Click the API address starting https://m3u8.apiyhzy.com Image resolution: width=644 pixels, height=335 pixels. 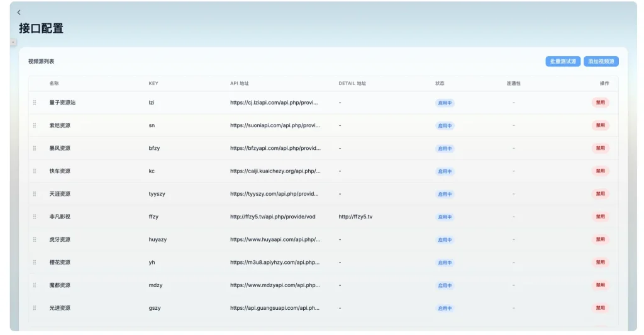coord(275,262)
